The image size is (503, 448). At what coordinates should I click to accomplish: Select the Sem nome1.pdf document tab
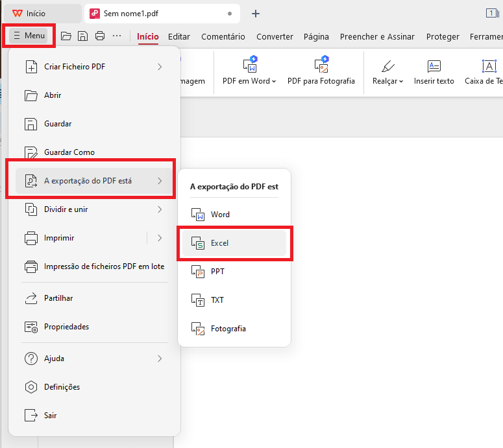[x=162, y=14]
